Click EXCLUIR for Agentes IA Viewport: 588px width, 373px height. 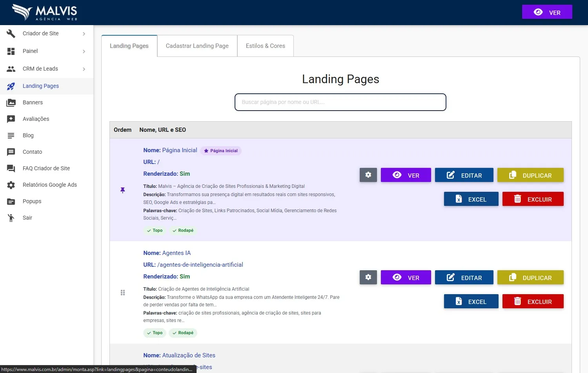coord(533,301)
